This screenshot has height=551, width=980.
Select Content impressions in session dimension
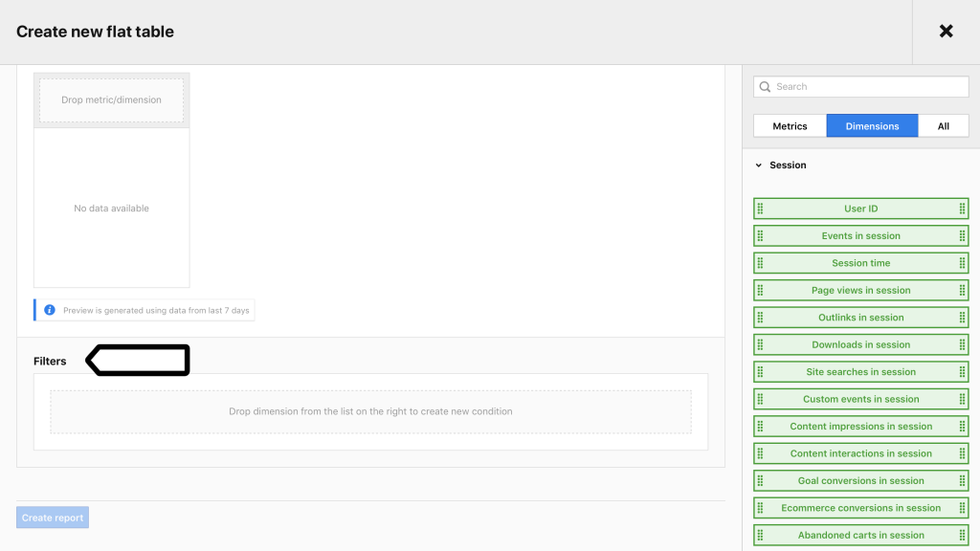(x=860, y=426)
